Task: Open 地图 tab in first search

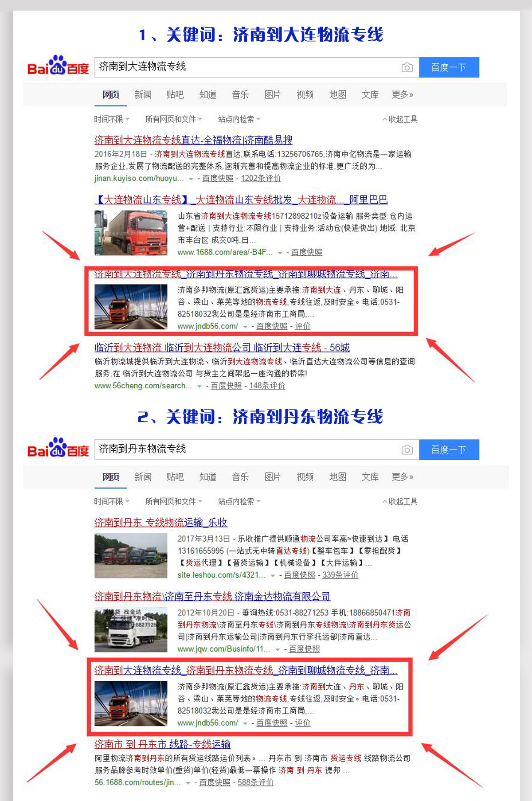Action: 337,94
